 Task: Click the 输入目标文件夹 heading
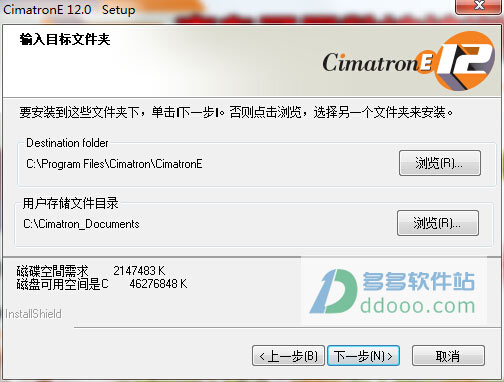(x=65, y=39)
